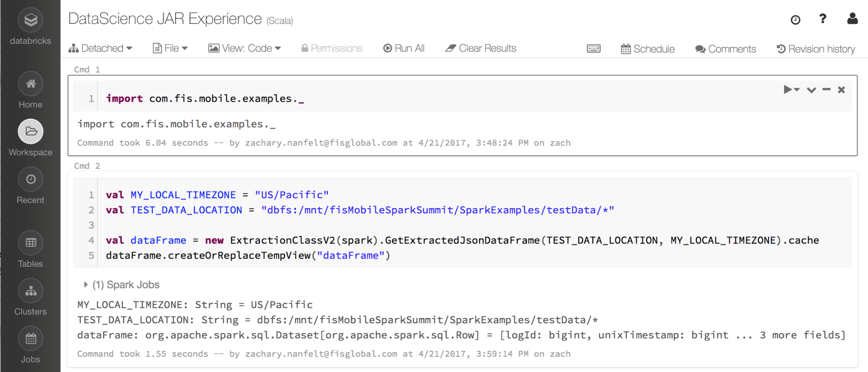Open the Tables panel
The width and height of the screenshot is (868, 372).
point(30,243)
